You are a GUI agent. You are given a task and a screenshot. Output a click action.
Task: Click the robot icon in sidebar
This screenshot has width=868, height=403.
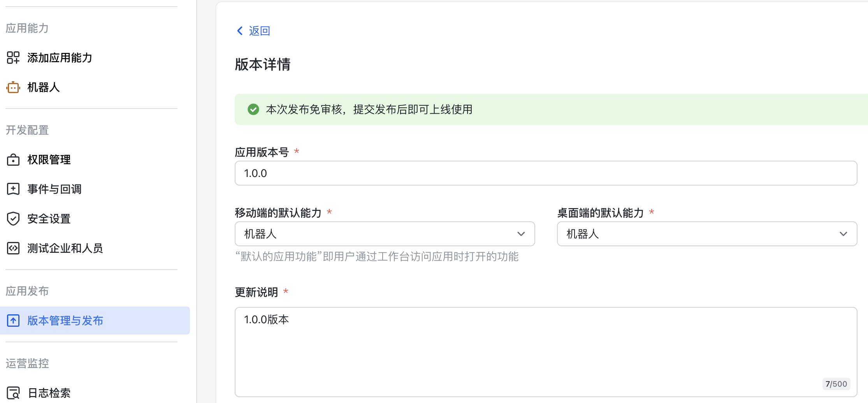point(13,88)
